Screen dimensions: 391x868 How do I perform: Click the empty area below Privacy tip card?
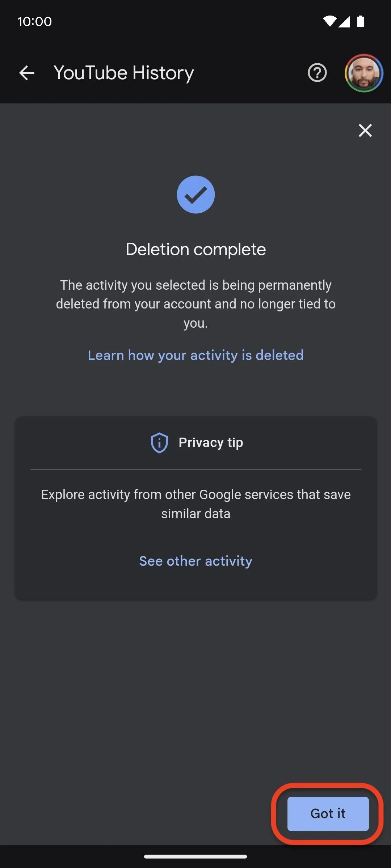pos(145,694)
